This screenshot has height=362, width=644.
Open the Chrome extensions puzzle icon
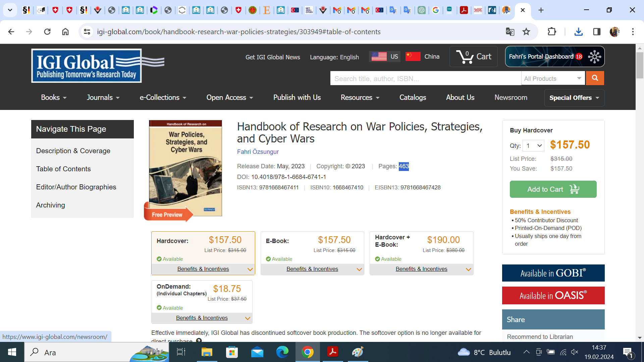552,32
